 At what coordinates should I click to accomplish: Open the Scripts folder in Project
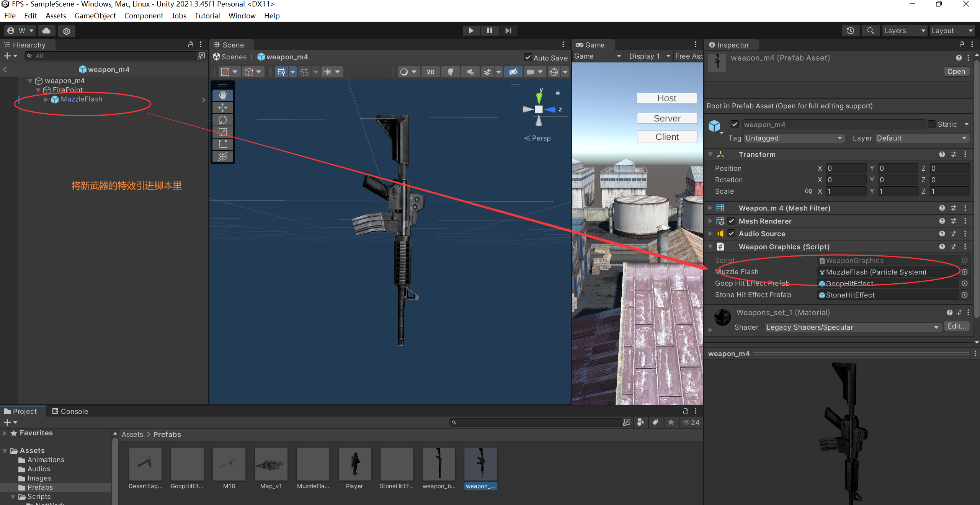39,496
